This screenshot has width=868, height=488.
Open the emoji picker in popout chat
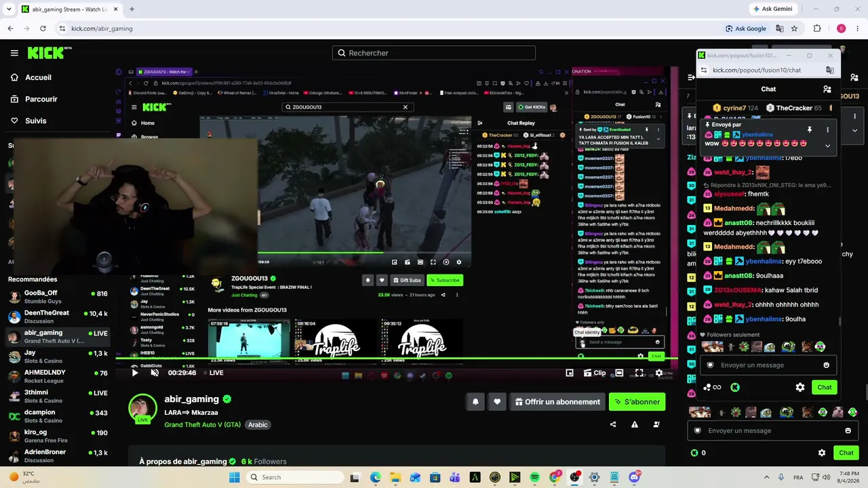point(826,365)
